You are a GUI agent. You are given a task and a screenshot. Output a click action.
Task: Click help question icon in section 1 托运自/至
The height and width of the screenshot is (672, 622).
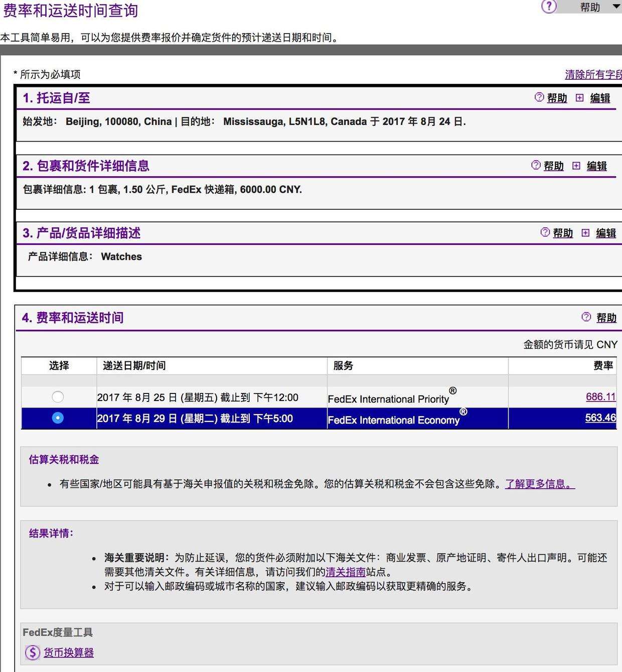539,97
